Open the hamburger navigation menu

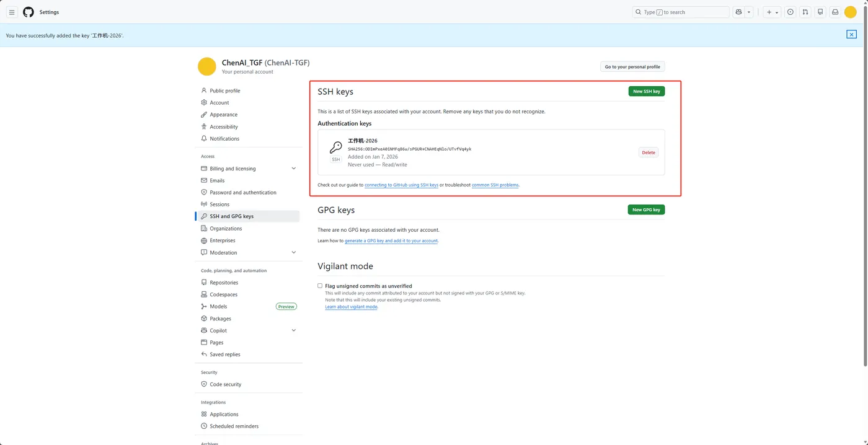click(x=12, y=12)
